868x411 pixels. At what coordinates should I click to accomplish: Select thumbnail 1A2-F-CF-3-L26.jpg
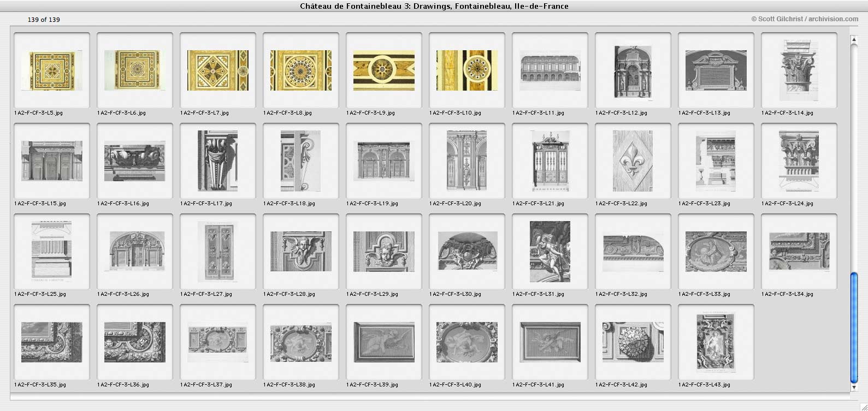pos(135,252)
